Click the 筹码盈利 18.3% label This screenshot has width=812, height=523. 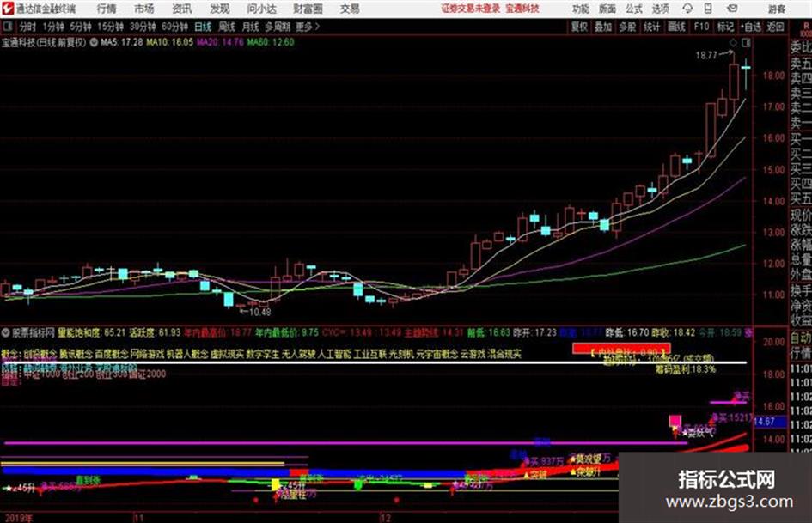click(685, 369)
